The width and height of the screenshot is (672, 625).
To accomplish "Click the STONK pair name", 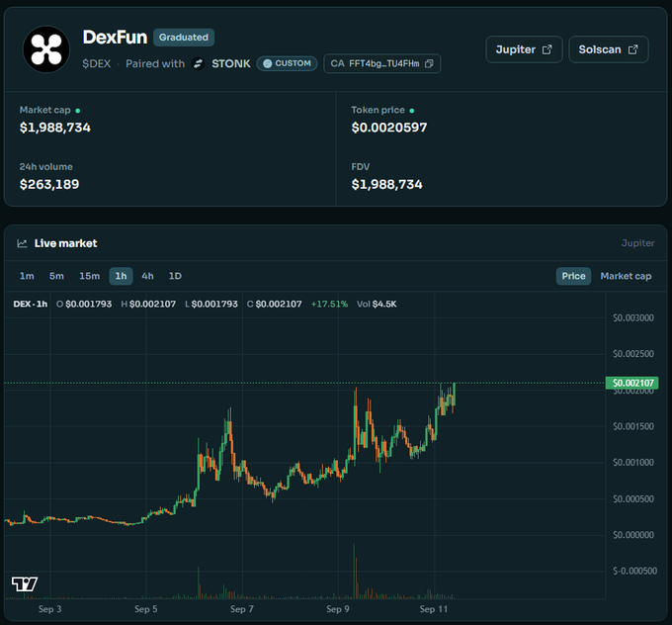I will 231,63.
